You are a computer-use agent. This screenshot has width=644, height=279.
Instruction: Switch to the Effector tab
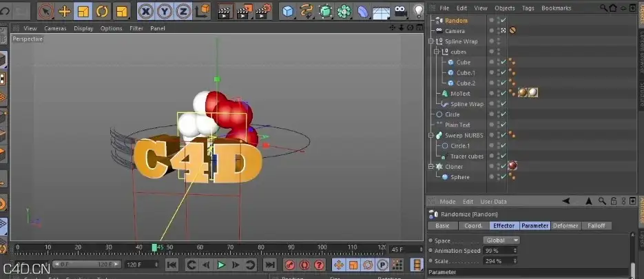(x=504, y=225)
